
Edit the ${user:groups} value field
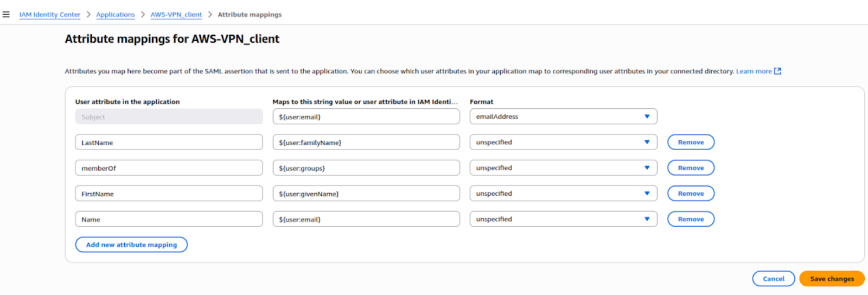coord(366,168)
